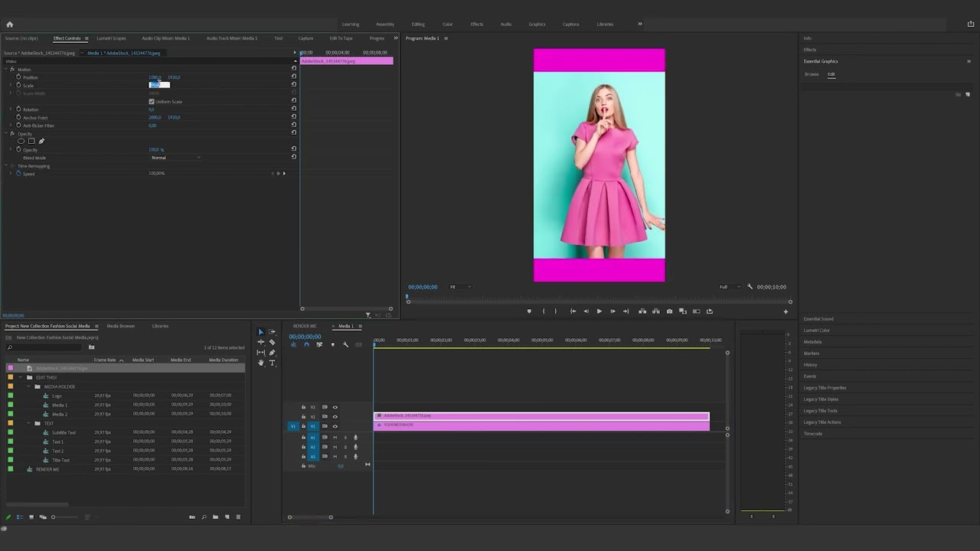This screenshot has width=980, height=551.
Task: Create a free-draw Bezier opacity mask
Action: [x=41, y=141]
